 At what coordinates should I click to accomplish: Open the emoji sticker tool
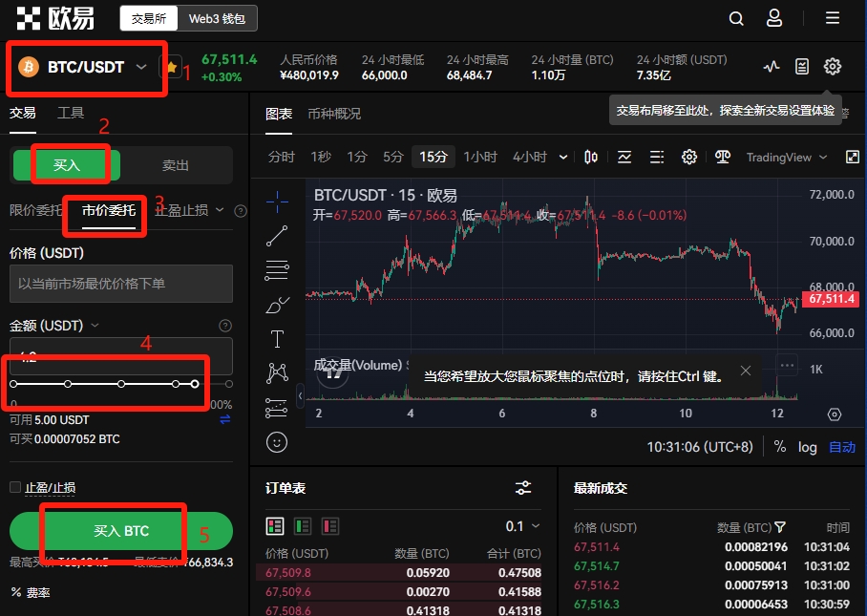277,442
